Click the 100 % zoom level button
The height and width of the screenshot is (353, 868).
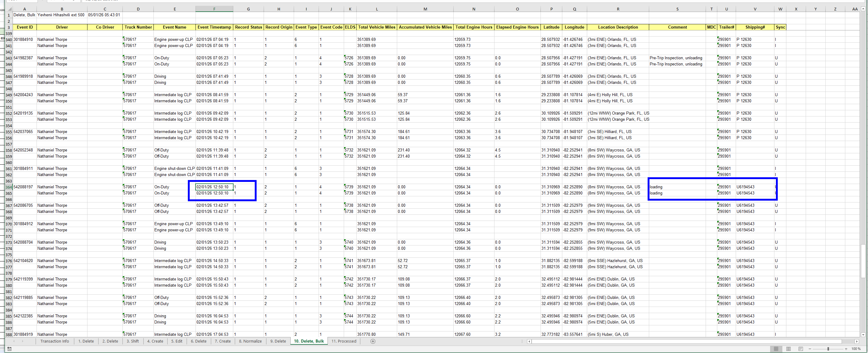pyautogui.click(x=856, y=349)
